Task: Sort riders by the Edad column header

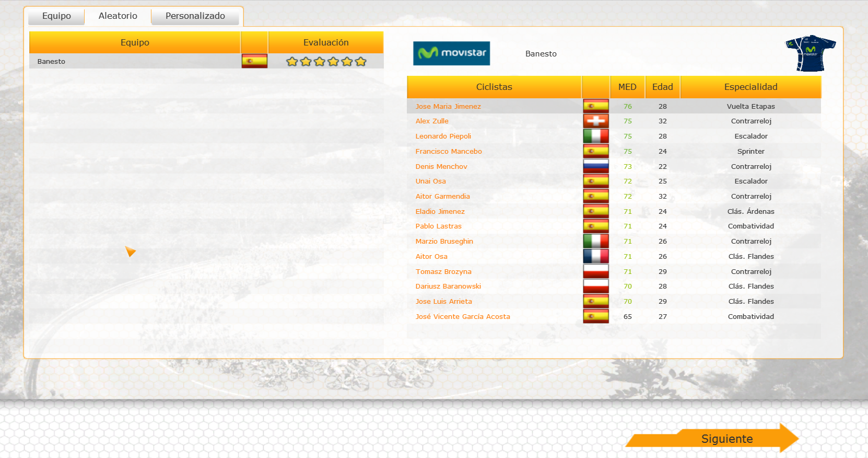Action: point(662,87)
